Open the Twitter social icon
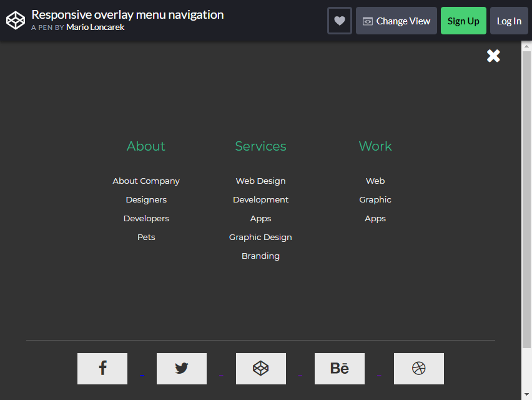Screen dimensions: 532x400 coord(181,369)
